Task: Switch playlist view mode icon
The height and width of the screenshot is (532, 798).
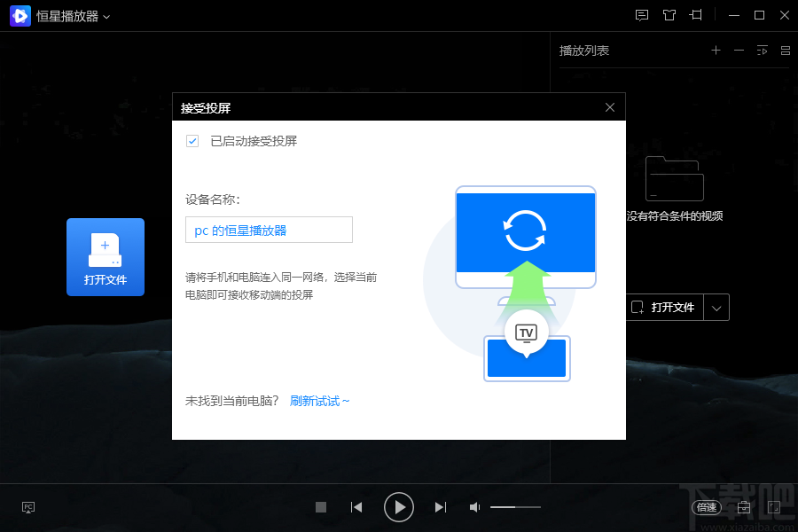Action: point(786,51)
